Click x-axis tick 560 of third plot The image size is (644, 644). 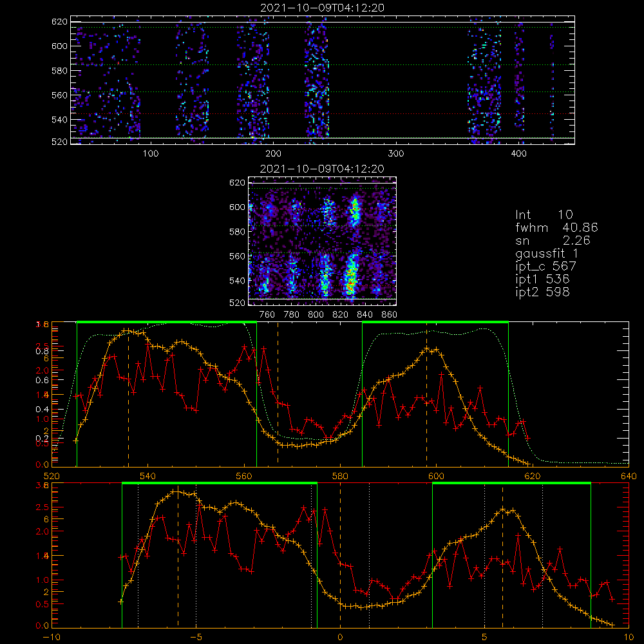[x=244, y=477]
